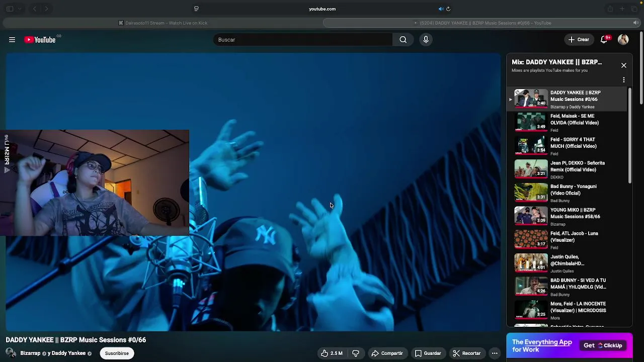Close the Mix playlist panel
The image size is (644, 362).
tap(624, 65)
